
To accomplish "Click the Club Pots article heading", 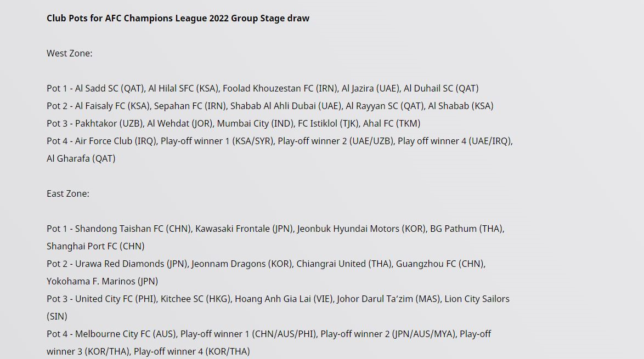I will pyautogui.click(x=178, y=18).
